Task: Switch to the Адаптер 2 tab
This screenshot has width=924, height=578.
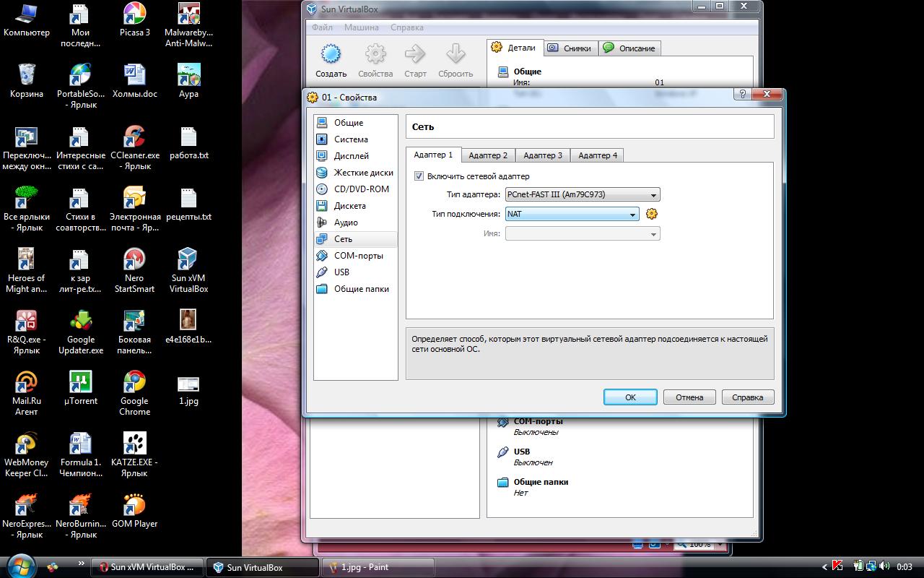Action: tap(488, 155)
